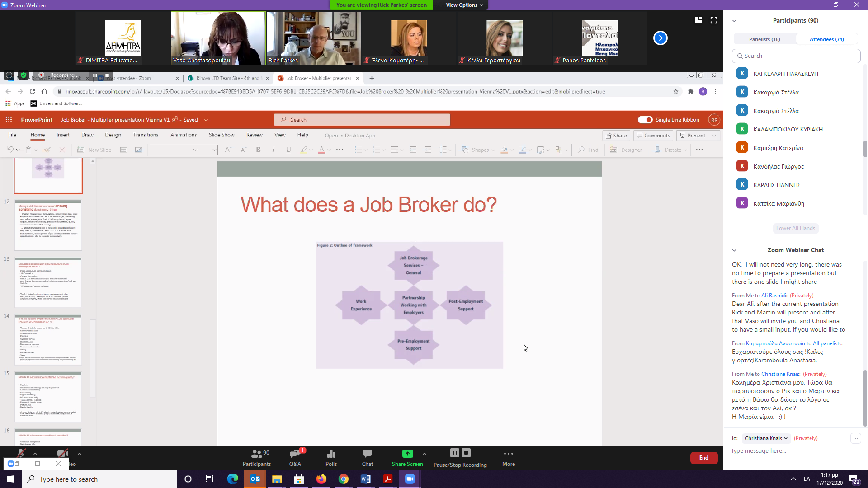Open the Present options dropdown arrow
The height and width of the screenshot is (488, 868).
point(714,136)
